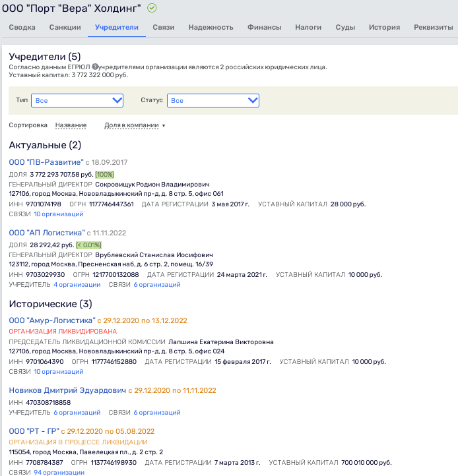This screenshot has width=458, height=476.
Task: Switch to the Сводка tab
Action: (22, 28)
